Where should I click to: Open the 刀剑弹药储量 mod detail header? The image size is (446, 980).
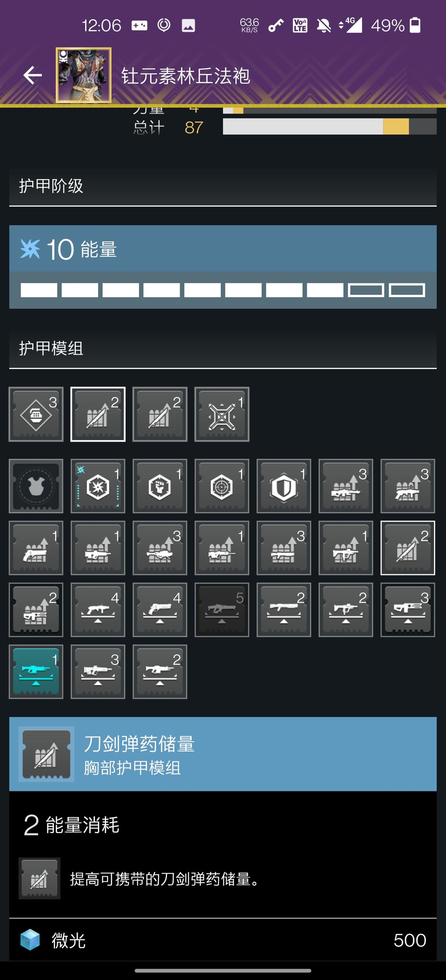coord(223,754)
